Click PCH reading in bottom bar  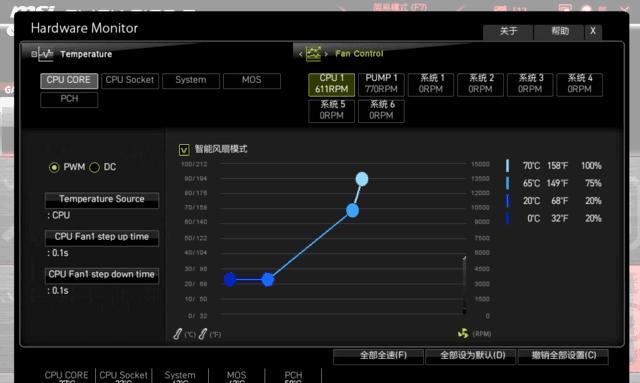293,376
